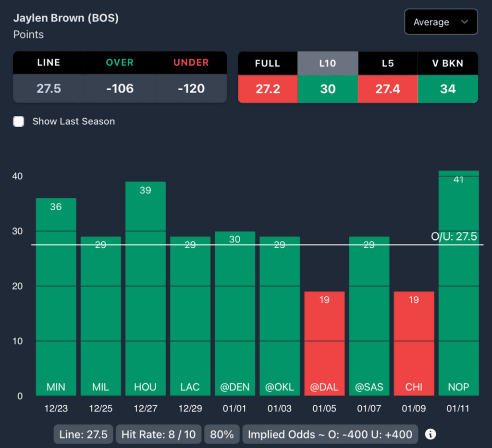The image size is (492, 448).
Task: Click the Line: 27.5 badge
Action: coord(83,434)
